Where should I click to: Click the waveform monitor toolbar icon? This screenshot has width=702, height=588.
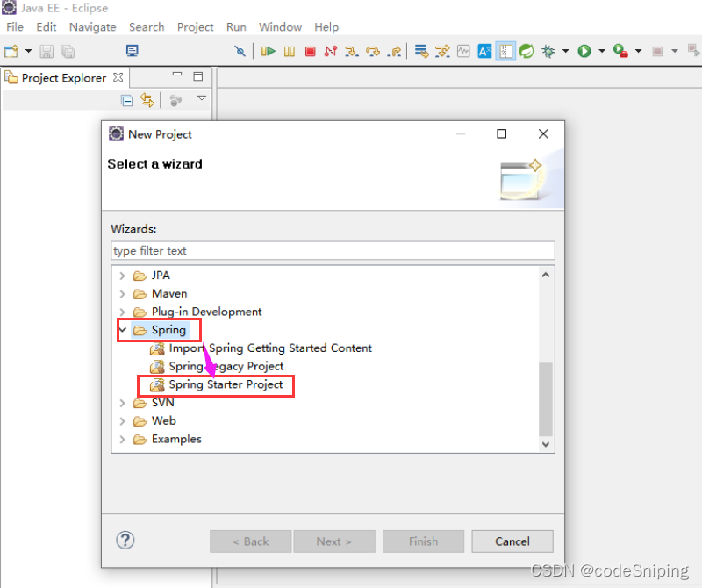point(463,51)
